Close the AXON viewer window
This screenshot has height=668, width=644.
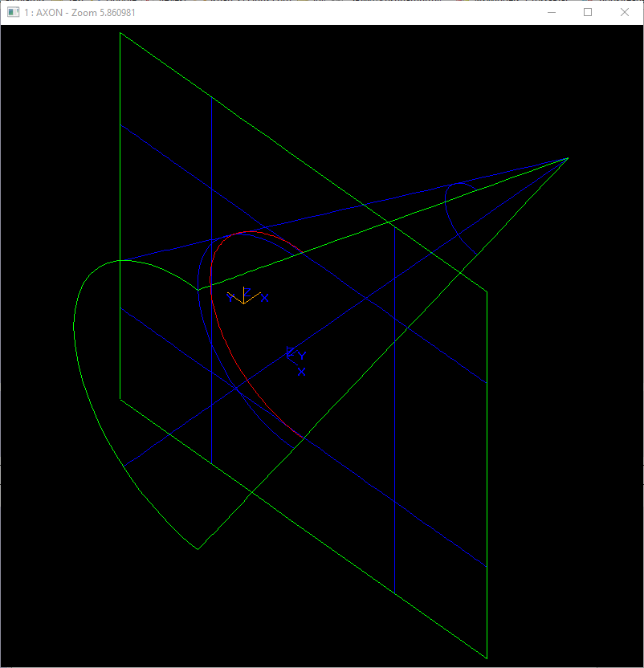point(625,13)
